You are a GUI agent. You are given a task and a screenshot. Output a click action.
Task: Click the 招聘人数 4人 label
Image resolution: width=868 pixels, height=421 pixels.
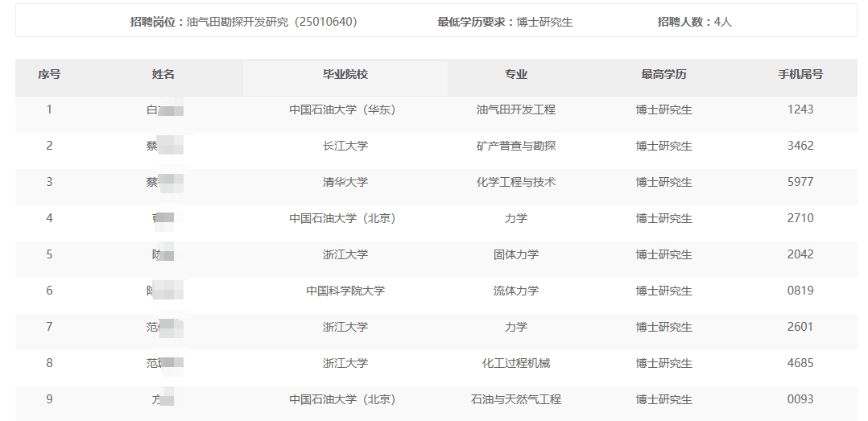694,23
